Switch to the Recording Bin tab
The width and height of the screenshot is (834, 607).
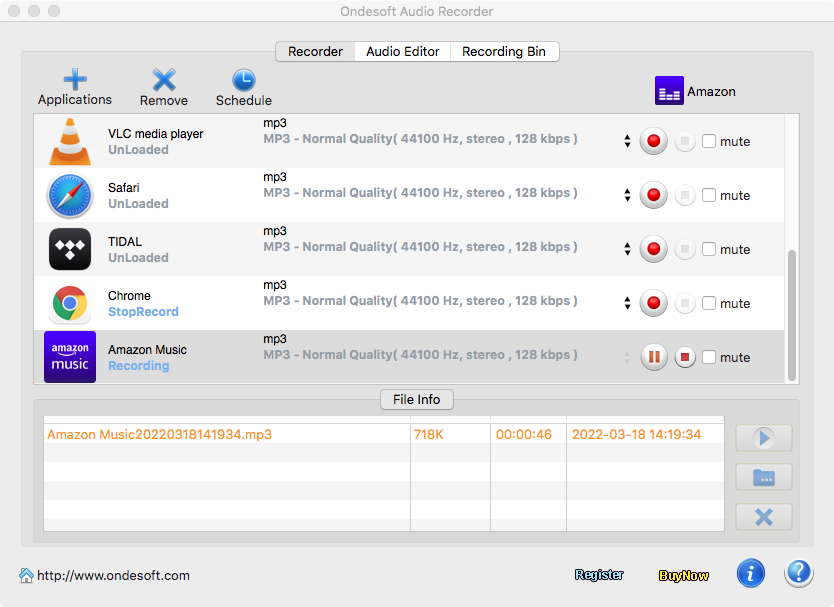coord(504,52)
